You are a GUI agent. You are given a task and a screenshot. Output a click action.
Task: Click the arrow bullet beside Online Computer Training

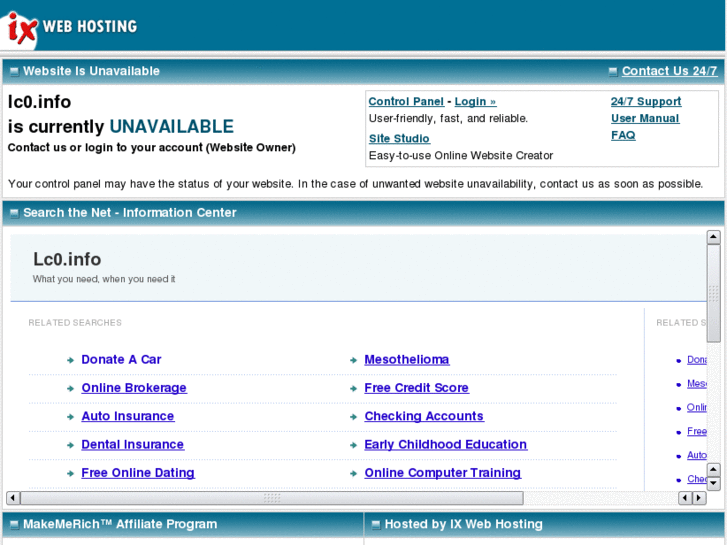tap(353, 474)
